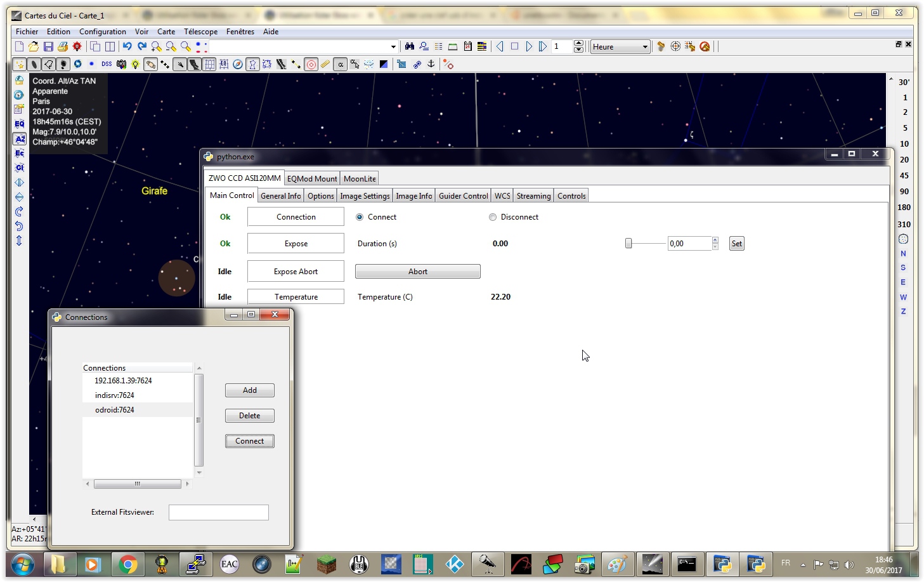Click the connections list horizontal scrollbar
The image size is (924, 582).
coord(138,484)
